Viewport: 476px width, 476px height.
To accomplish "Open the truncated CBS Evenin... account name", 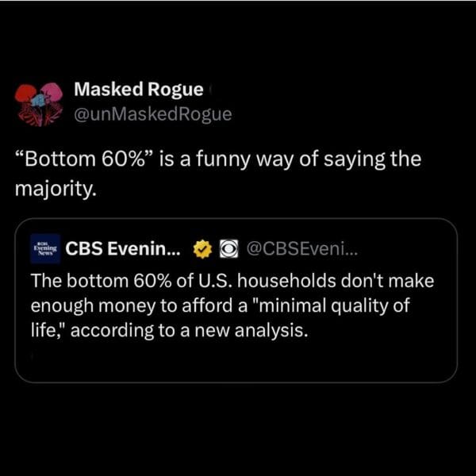I will click(123, 249).
